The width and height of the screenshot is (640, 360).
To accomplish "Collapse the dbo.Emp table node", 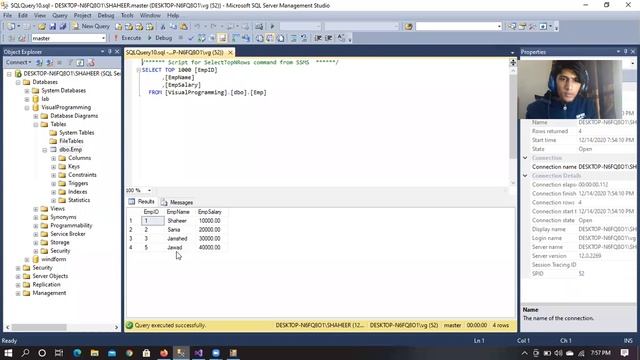I will click(45, 150).
